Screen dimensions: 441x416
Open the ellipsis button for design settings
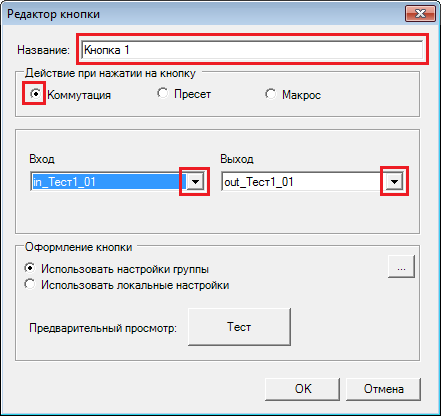pyautogui.click(x=401, y=266)
